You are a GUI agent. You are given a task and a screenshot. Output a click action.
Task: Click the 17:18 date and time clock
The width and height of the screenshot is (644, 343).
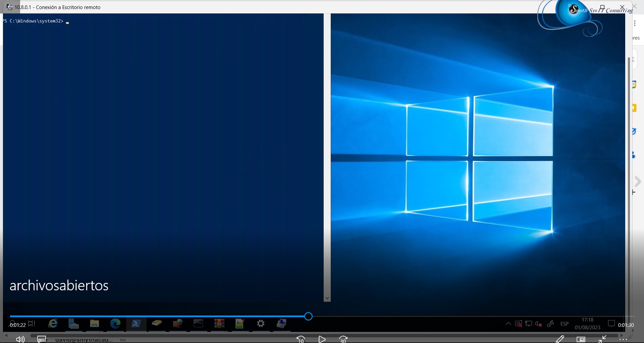coord(588,324)
